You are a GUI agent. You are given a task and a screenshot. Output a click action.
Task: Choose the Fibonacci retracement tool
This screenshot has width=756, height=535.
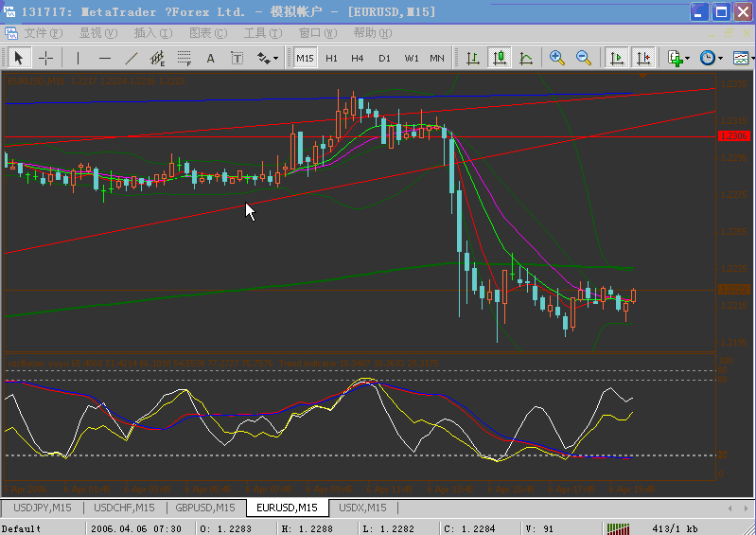pyautogui.click(x=184, y=58)
